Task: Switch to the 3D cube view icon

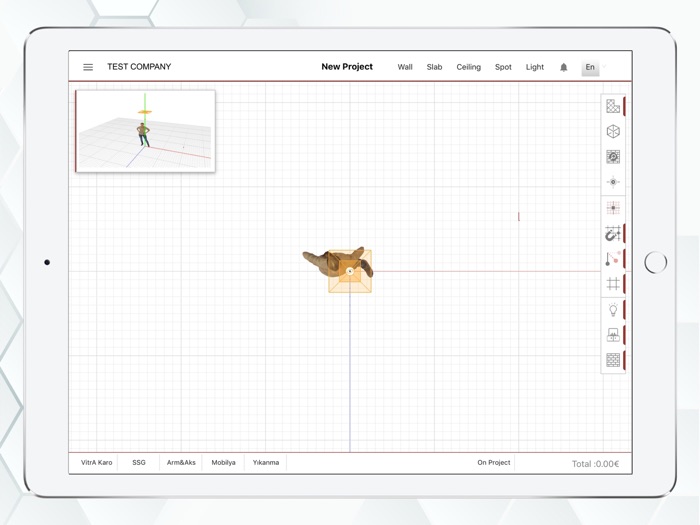Action: coord(613,131)
